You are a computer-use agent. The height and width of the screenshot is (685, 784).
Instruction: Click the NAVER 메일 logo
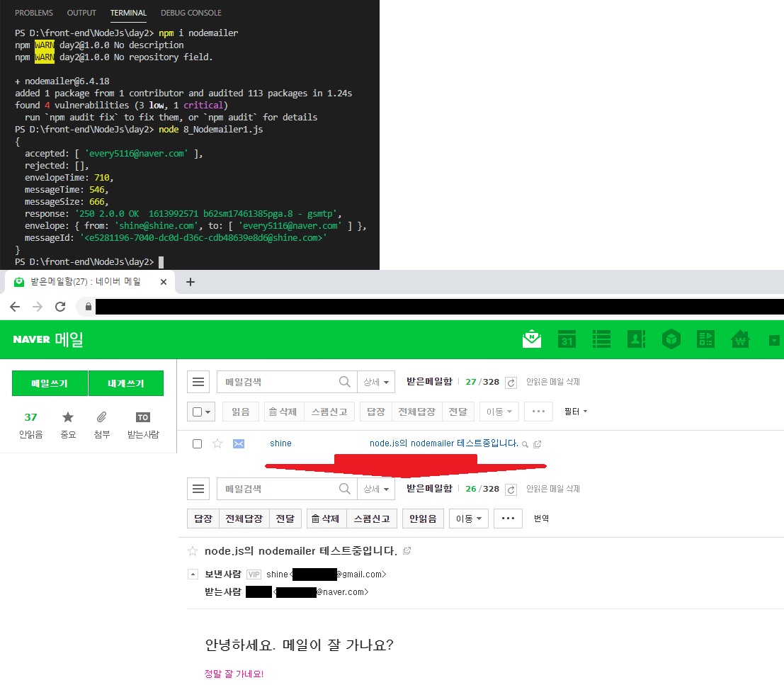[48, 339]
